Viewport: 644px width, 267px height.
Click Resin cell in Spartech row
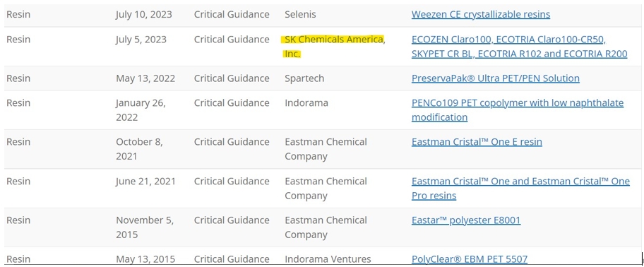tap(18, 78)
